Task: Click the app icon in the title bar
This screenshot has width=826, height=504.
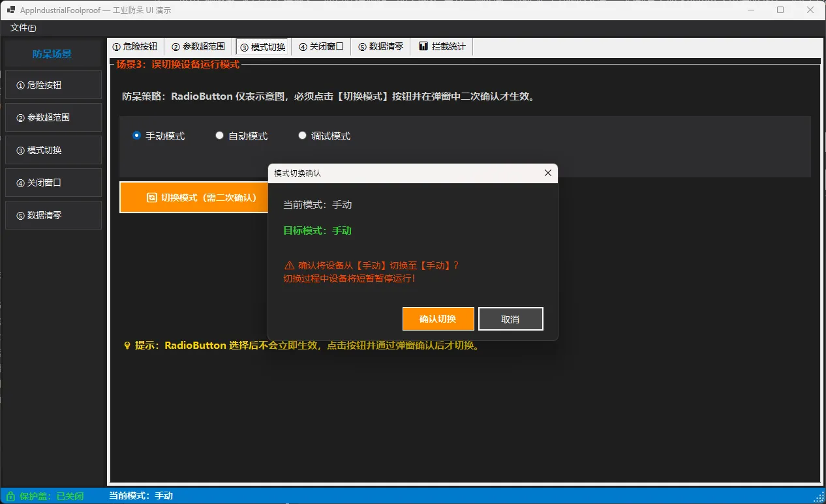Action: click(x=11, y=10)
